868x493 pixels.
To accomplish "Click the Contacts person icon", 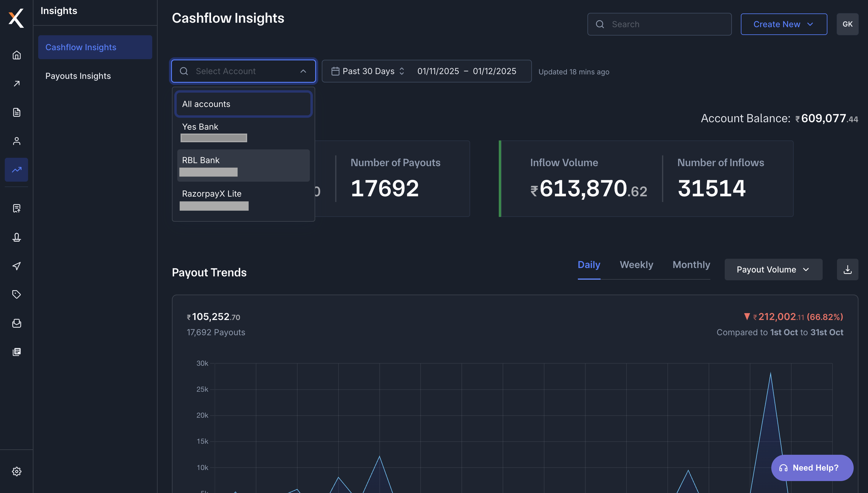I will [16, 141].
